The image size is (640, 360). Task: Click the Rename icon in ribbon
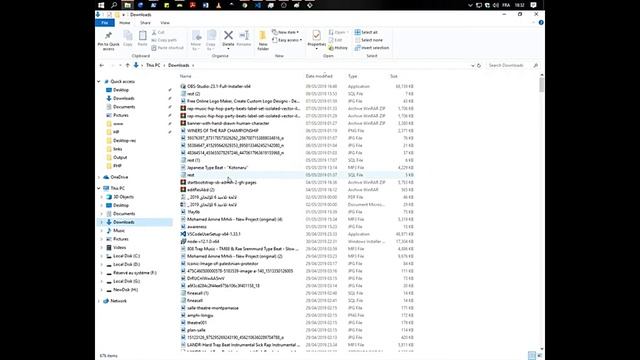coord(244,38)
